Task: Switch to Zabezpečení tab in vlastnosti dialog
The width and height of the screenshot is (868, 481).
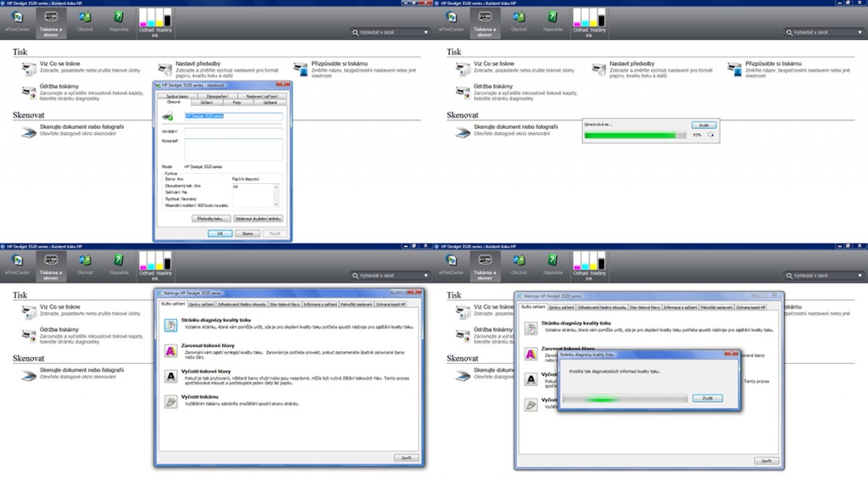Action: pyautogui.click(x=217, y=97)
